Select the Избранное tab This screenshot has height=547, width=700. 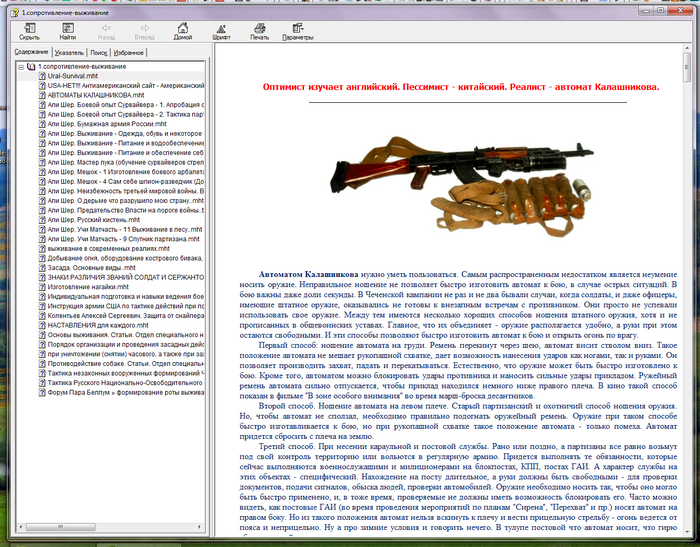click(x=128, y=50)
